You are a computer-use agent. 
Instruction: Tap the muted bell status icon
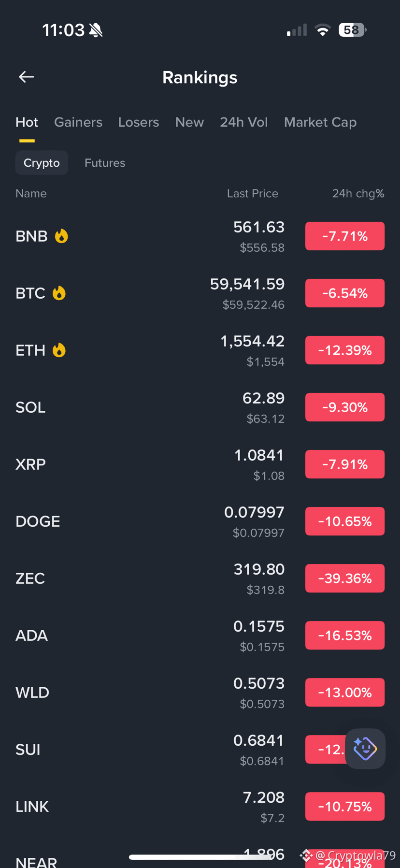point(96,30)
